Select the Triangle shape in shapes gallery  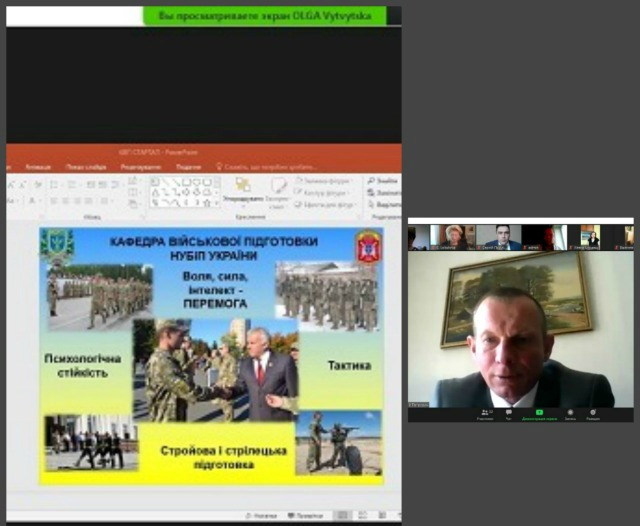point(155,192)
